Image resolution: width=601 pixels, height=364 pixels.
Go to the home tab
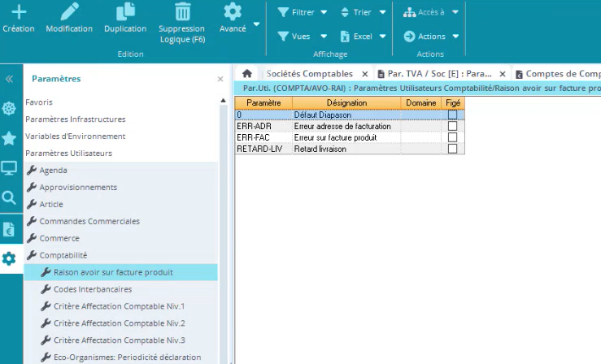point(247,73)
